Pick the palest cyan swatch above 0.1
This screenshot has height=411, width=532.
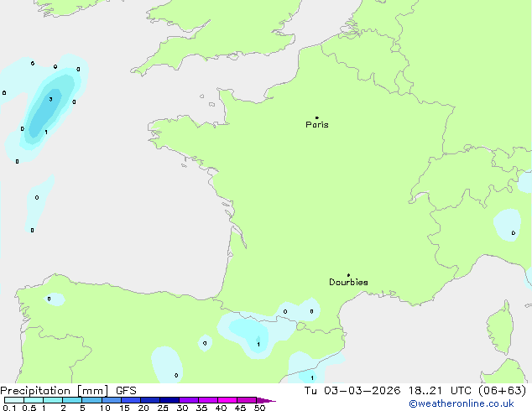click(14, 400)
